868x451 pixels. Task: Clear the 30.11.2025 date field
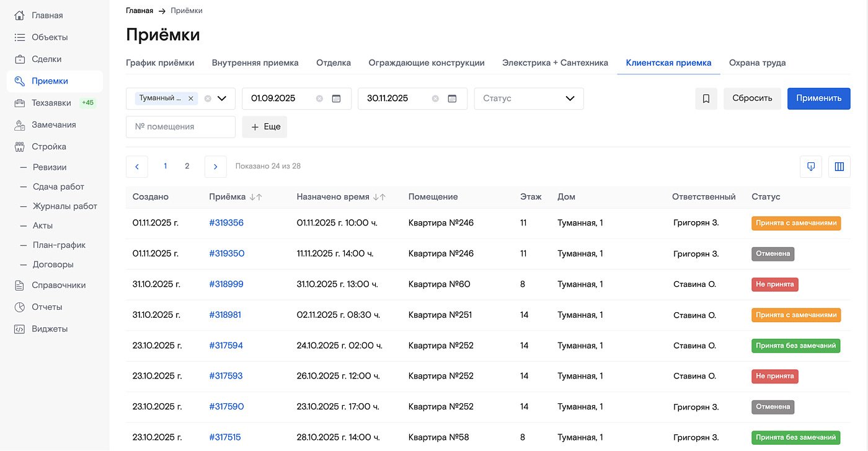click(435, 99)
